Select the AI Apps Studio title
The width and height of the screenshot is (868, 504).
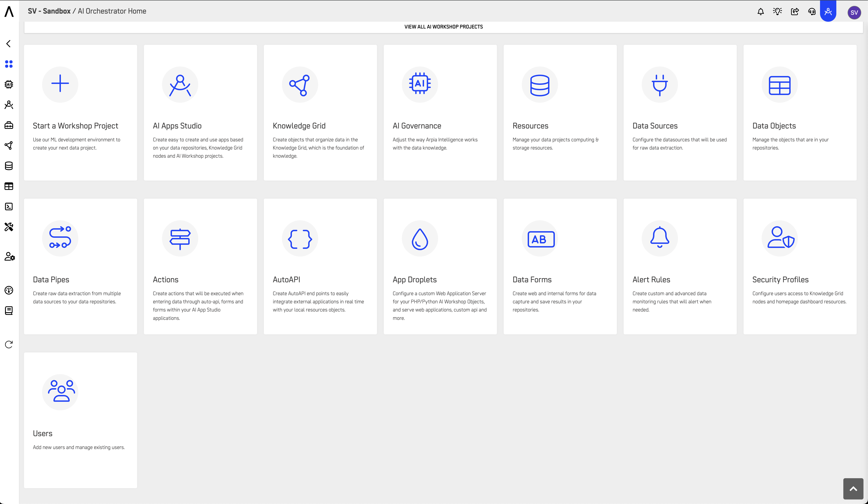tap(177, 126)
